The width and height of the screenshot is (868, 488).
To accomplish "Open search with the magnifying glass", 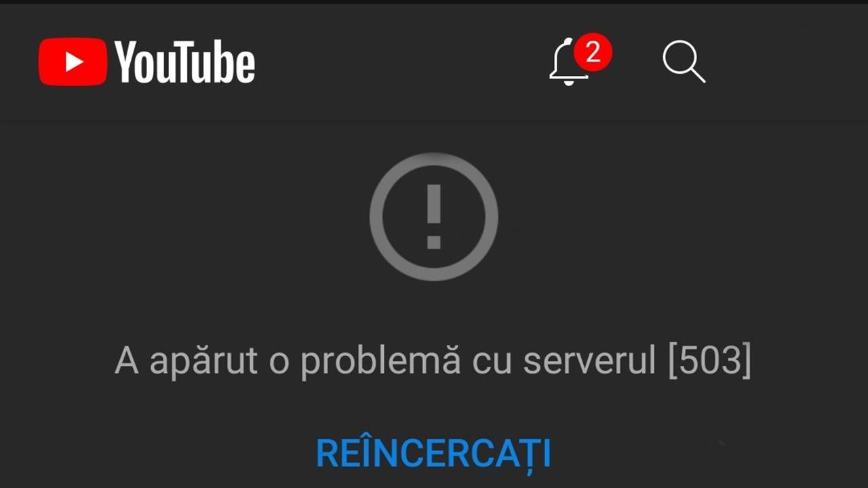I will tap(684, 62).
